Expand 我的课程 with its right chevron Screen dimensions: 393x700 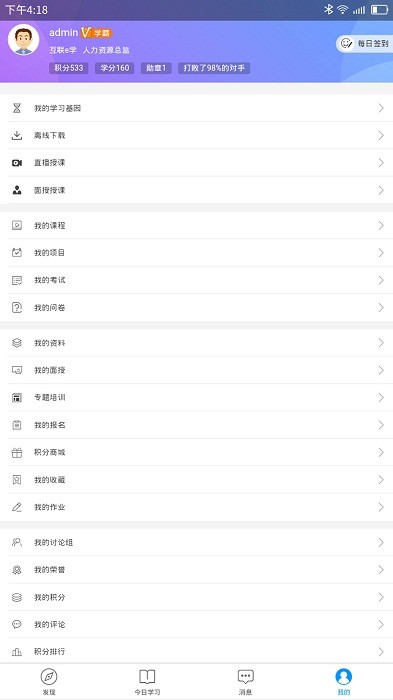coord(381,225)
